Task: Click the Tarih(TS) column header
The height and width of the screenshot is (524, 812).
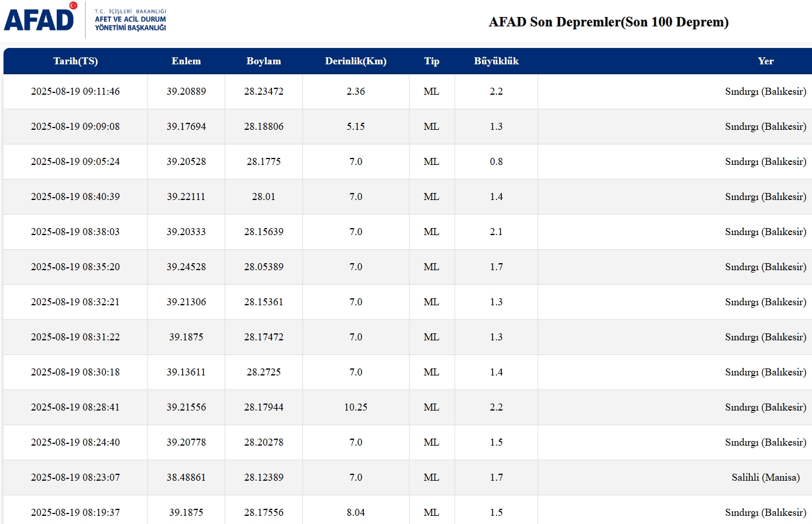Action: pyautogui.click(x=75, y=61)
